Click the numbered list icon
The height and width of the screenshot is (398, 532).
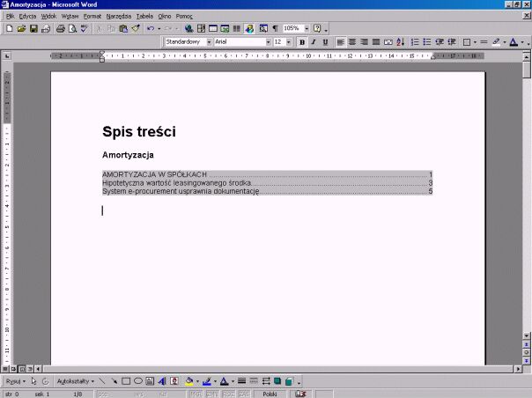pos(415,42)
